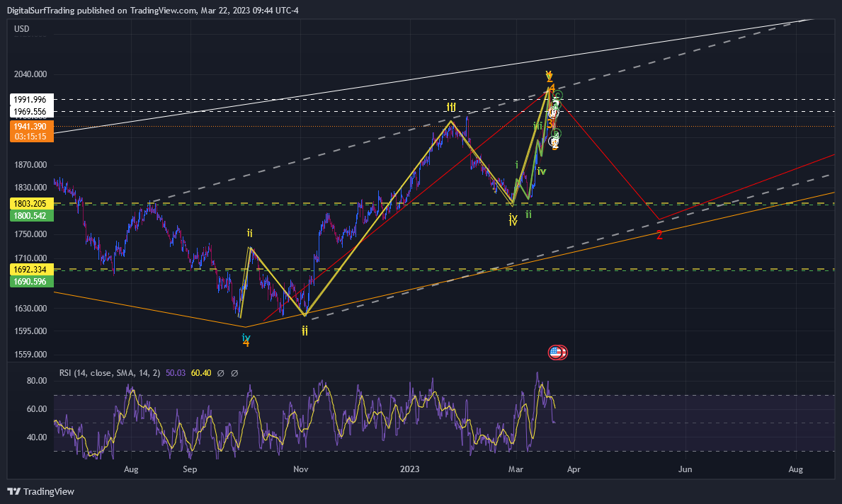Image resolution: width=842 pixels, height=504 pixels.
Task: Click the purple RSI value 50.03
Action: (176, 373)
